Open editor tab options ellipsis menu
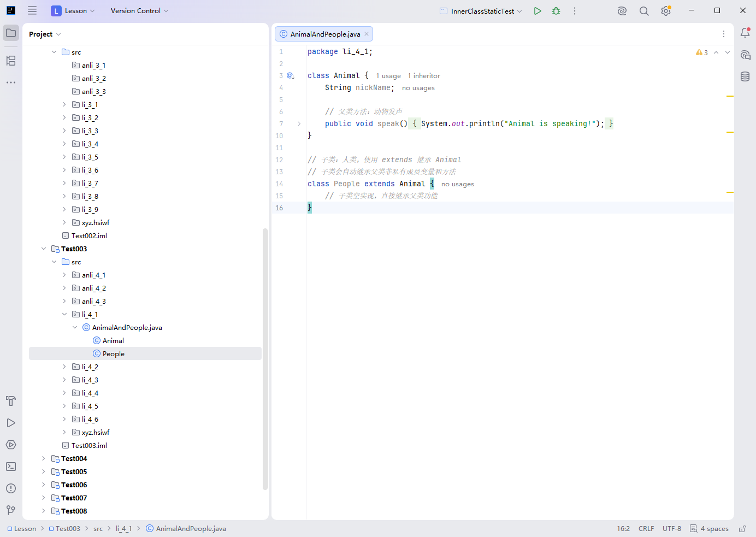Image resolution: width=756 pixels, height=537 pixels. [x=724, y=34]
